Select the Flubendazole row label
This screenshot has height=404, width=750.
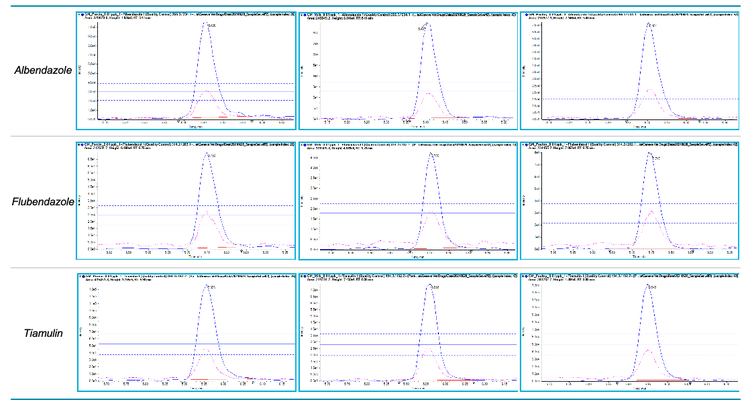click(38, 201)
